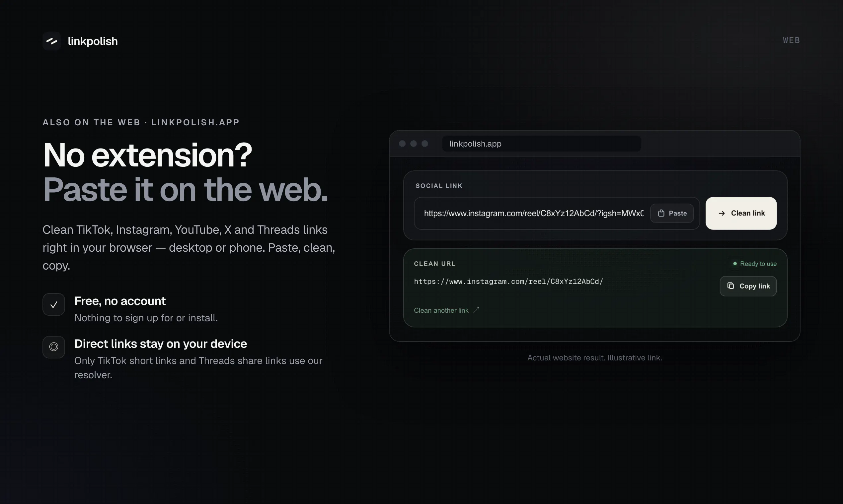Screen dimensions: 843x504
Task: Click the Paste button label
Action: tap(678, 213)
